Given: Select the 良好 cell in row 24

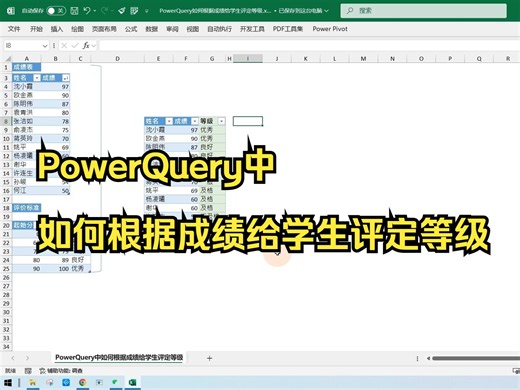Looking at the screenshot, I should click(80, 260).
